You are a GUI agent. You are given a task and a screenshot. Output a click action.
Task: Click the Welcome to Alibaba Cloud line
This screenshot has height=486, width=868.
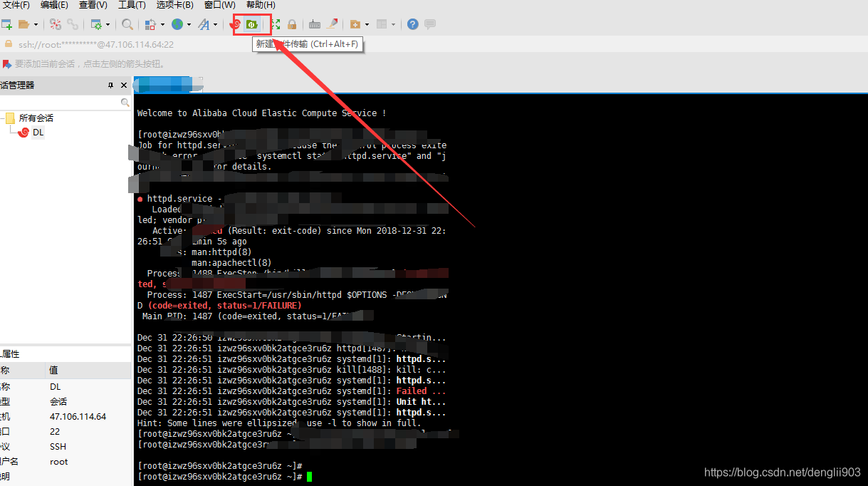(x=262, y=113)
